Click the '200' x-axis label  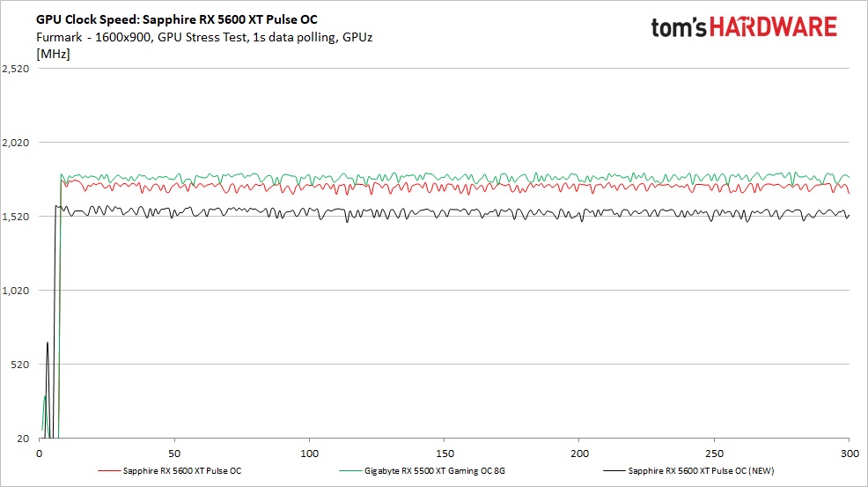579,454
